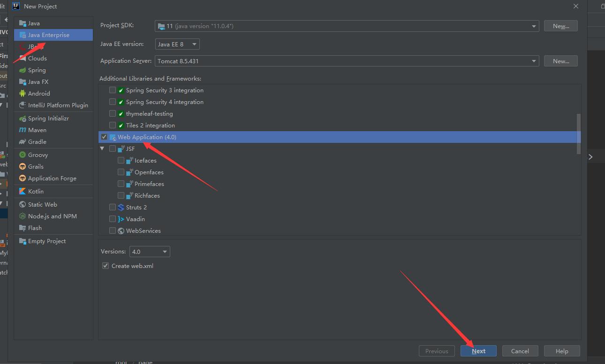Select the Kotlin project type

point(53,191)
